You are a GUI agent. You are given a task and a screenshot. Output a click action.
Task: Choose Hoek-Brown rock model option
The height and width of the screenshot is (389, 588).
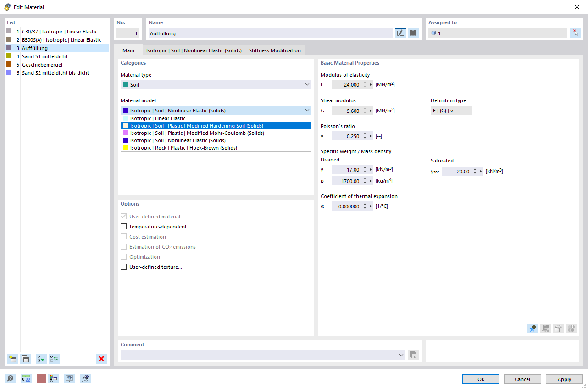[x=216, y=148]
